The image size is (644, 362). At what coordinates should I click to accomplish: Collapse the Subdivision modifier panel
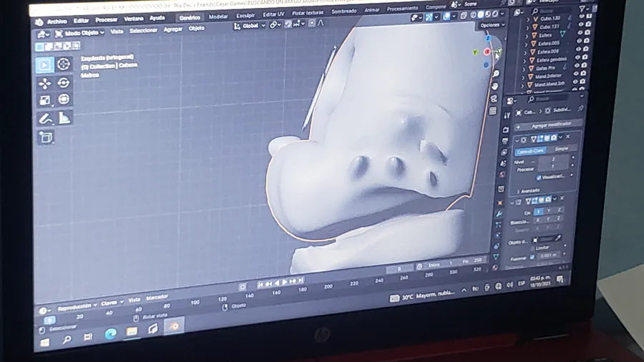[x=517, y=140]
